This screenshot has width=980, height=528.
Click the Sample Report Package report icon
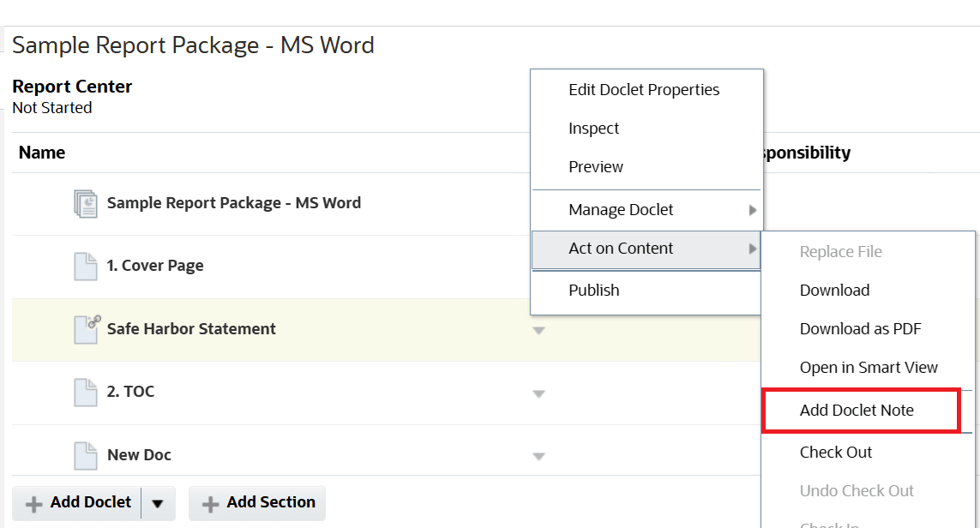87,204
